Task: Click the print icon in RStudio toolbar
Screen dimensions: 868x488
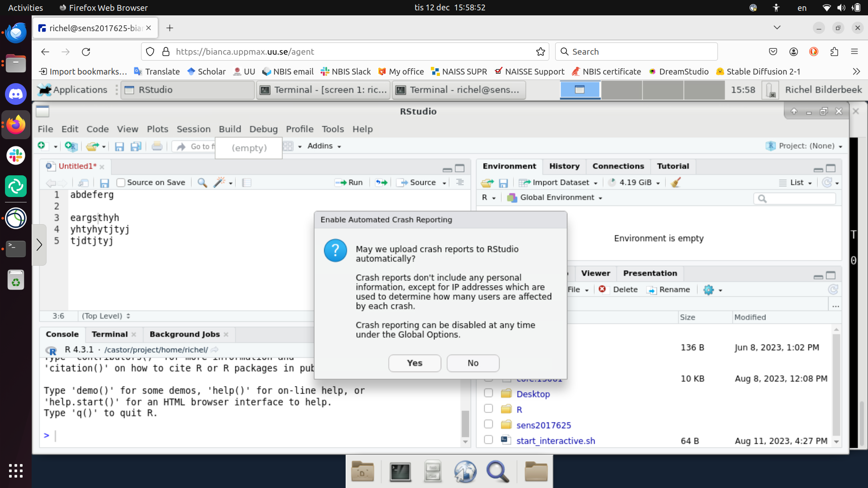Action: tap(157, 146)
